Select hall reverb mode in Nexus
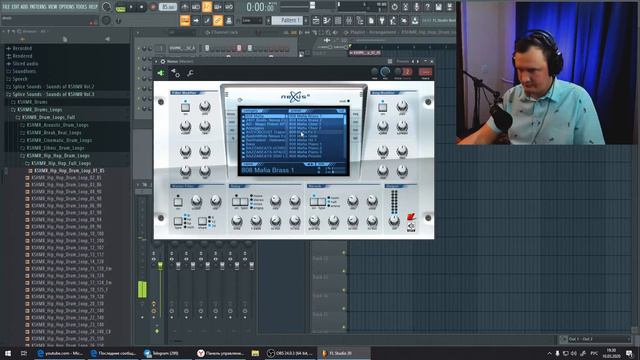Image resolution: width=640 pixels, height=360 pixels. coord(333,202)
